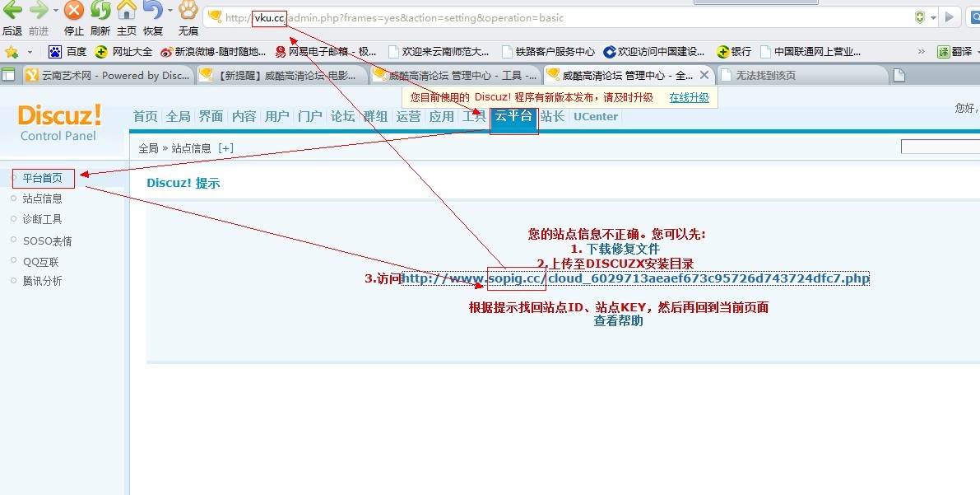Viewport: 980px width, 495px height.
Task: Click the browser address bar URL
Action: [394, 17]
